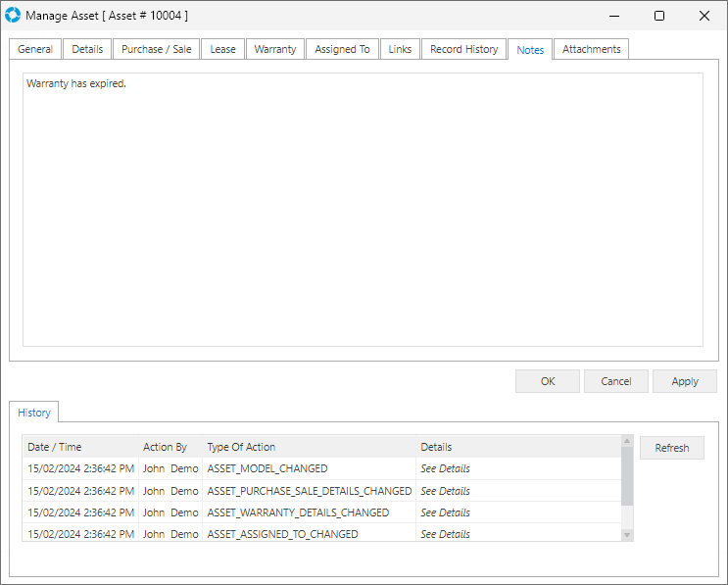Click the Cancel button
This screenshot has height=585, width=728.
pos(615,381)
